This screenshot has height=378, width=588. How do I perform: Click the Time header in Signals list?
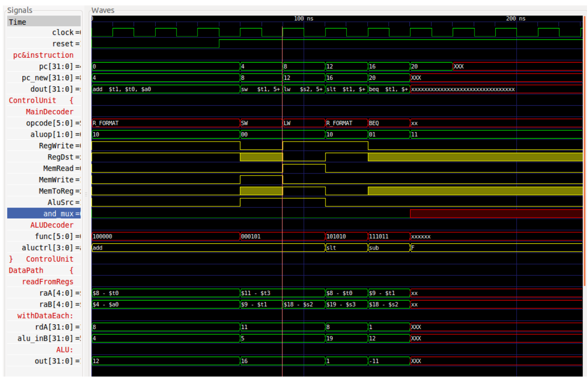pyautogui.click(x=44, y=21)
